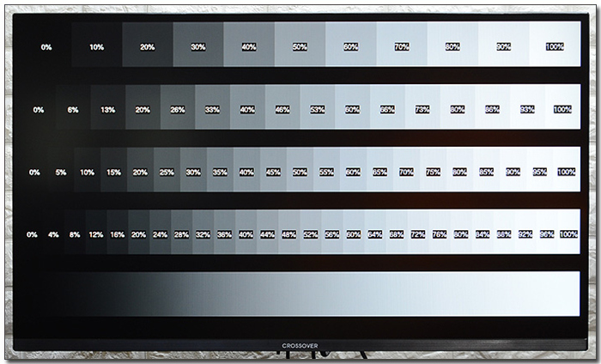Select the 33% gray swatch
This screenshot has width=601, height=364.
[212, 107]
